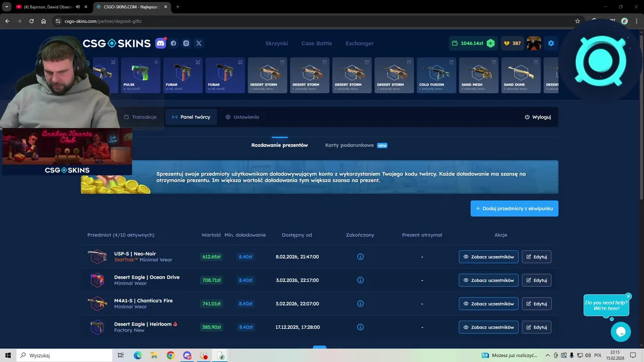The height and width of the screenshot is (362, 644).
Task: Click the CSGO-SKINS logo
Action: tap(117, 43)
